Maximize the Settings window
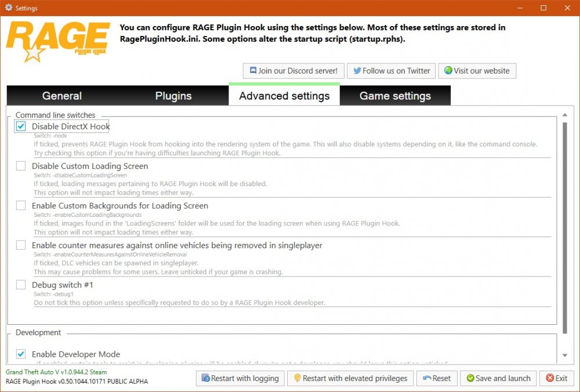Viewport: 580px width, 392px height. (543, 8)
